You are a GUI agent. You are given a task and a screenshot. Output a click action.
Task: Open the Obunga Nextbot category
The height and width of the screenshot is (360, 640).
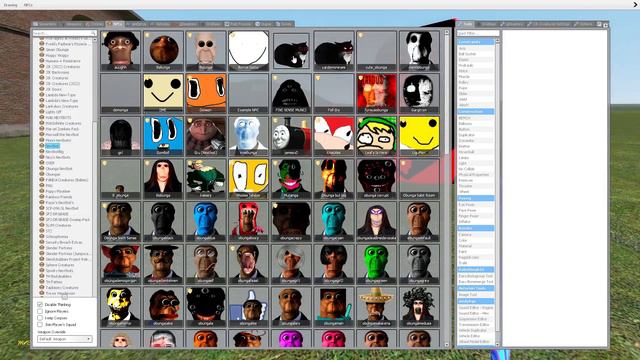tap(59, 169)
